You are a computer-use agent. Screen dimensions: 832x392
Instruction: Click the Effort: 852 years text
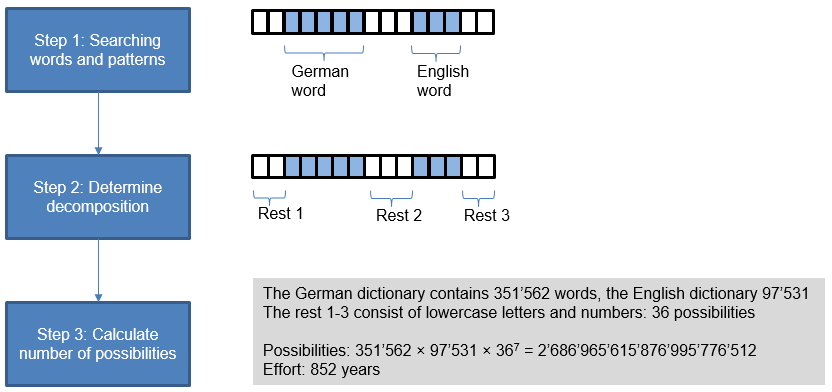322,369
